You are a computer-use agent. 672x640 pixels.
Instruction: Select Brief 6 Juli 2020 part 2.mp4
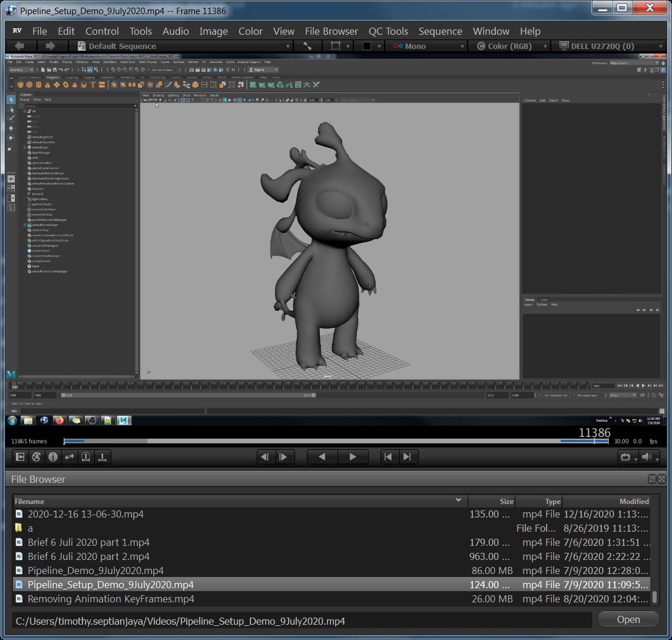331,556
